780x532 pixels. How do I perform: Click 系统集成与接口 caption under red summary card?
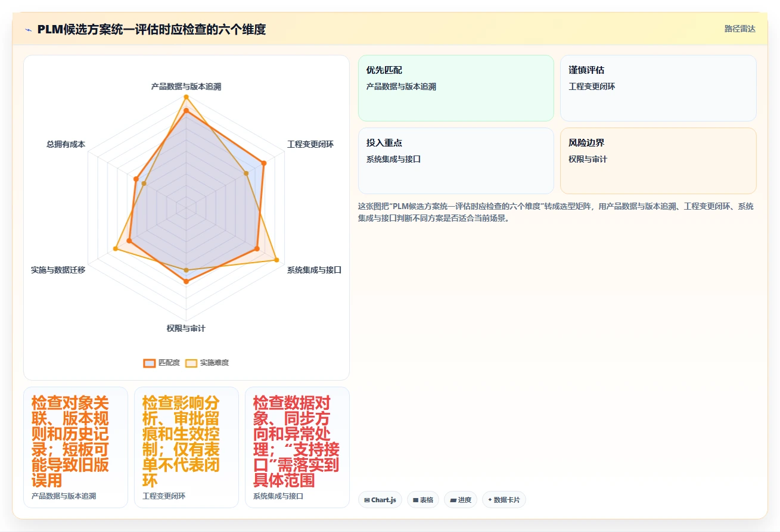coord(278,496)
